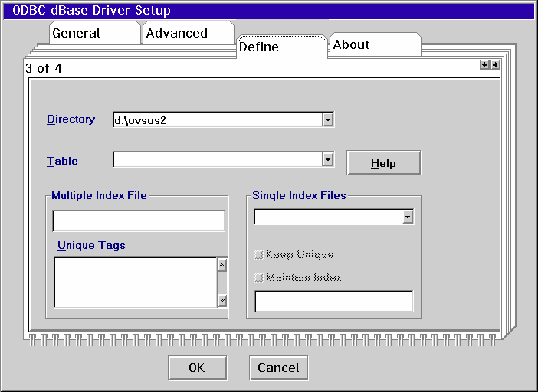Go to previous notebook page arrow
538x392 pixels.
tap(484, 65)
